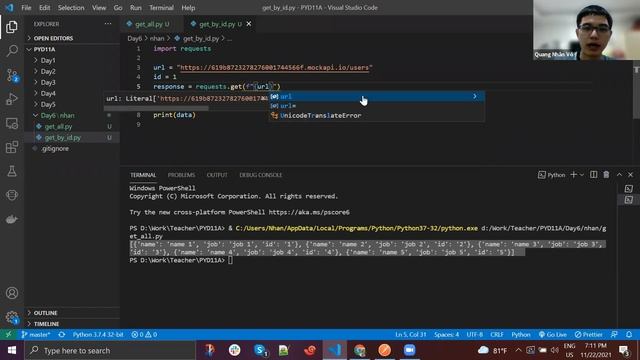
Task: Select language mode Python in status bar
Action: [x=521, y=334]
